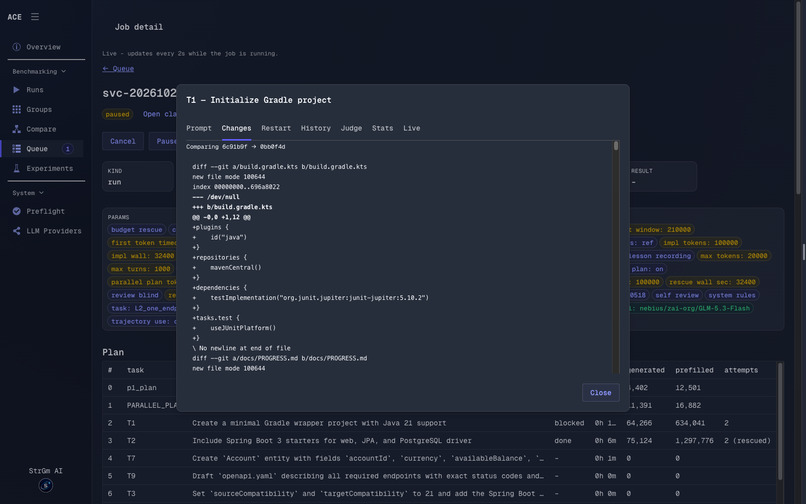This screenshot has width=806, height=504.
Task: Click the Runs play icon
Action: click(16, 89)
